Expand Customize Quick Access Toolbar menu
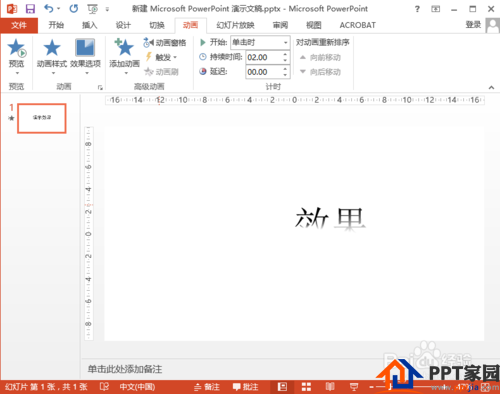The height and width of the screenshot is (394, 500). pyautogui.click(x=107, y=9)
